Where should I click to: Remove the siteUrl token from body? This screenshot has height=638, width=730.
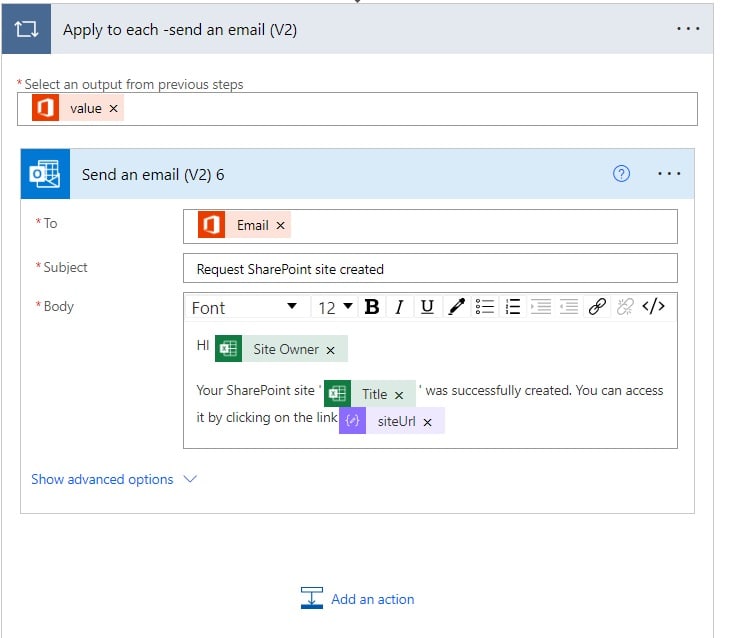tap(427, 422)
